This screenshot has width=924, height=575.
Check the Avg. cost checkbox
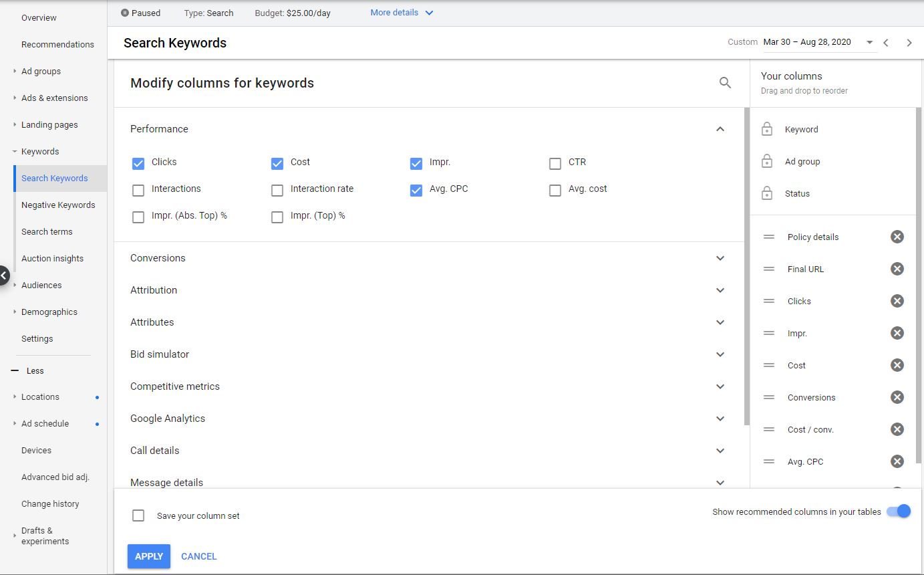555,190
